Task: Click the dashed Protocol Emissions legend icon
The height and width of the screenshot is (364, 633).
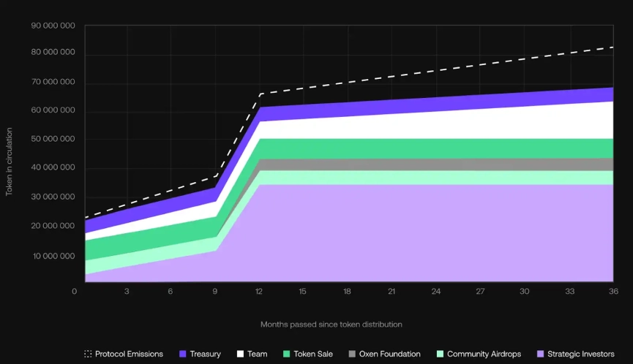Action: click(88, 354)
